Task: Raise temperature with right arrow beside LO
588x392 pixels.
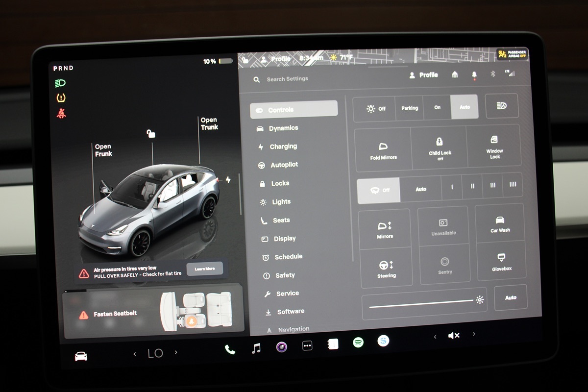Action: 176,352
